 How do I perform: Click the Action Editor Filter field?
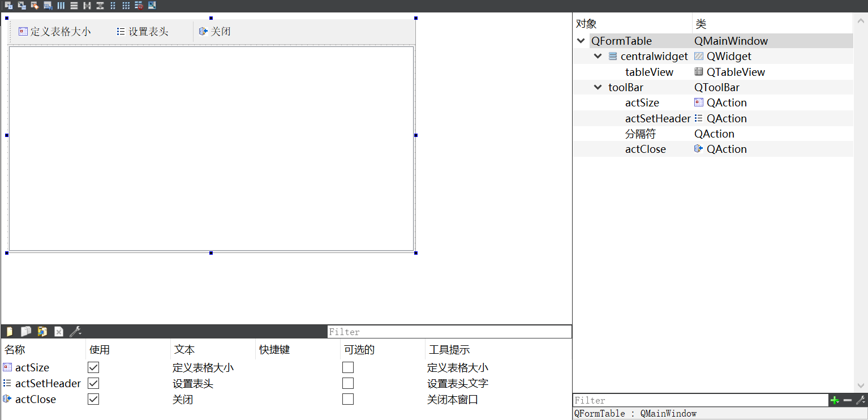pos(449,332)
